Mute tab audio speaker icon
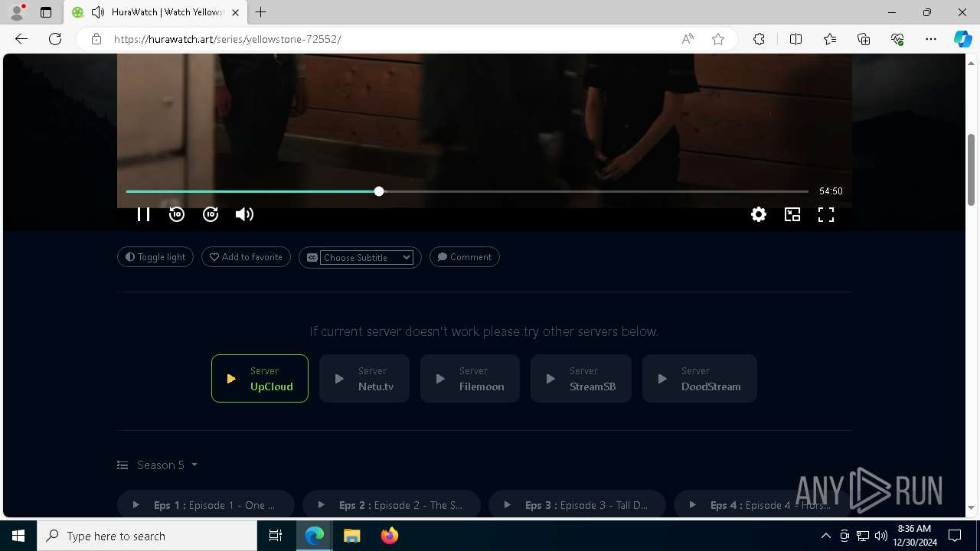 pos(97,12)
